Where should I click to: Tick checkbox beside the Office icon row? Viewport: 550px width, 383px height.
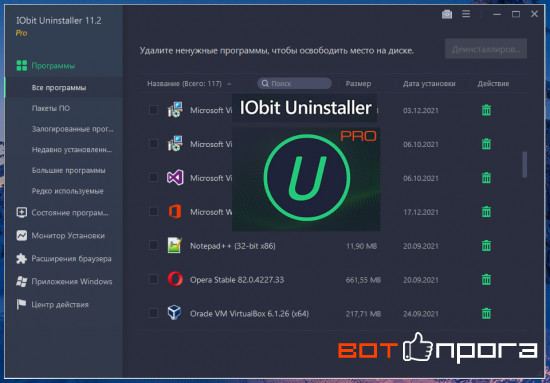click(x=153, y=211)
